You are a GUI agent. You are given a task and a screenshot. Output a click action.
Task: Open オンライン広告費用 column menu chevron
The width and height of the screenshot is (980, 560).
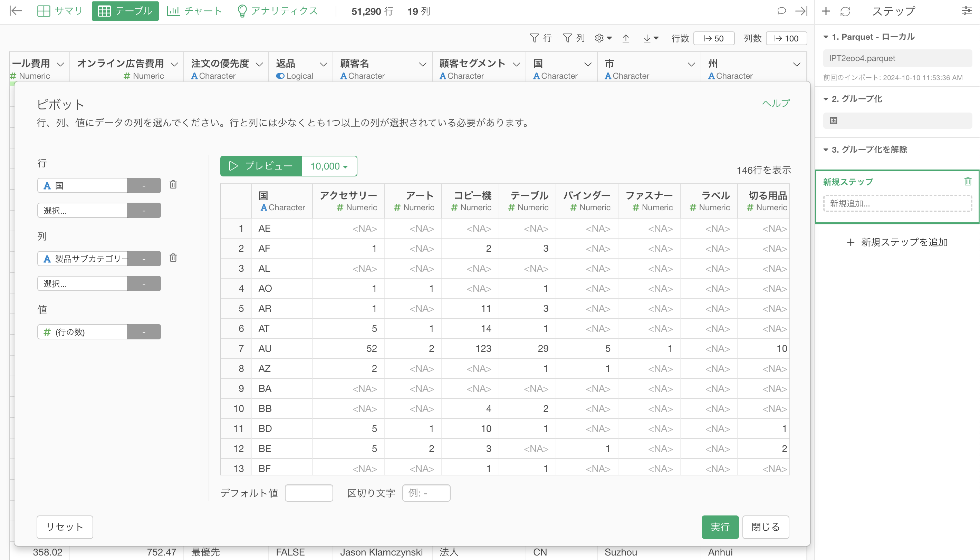(175, 64)
